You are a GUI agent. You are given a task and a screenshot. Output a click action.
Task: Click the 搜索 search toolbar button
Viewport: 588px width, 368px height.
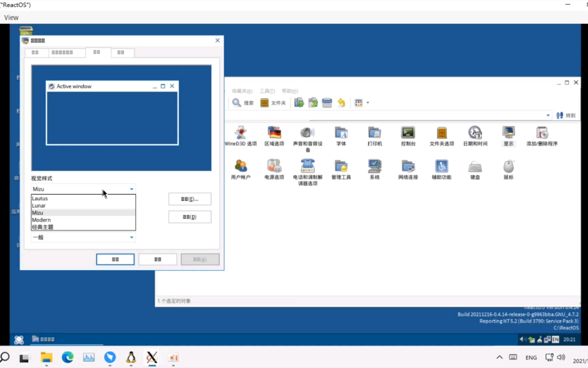[243, 103]
